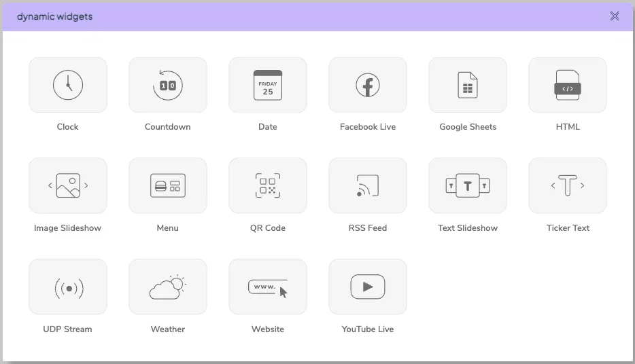Select the Clock widget icon
Screen dimensions: 635x364
68,85
